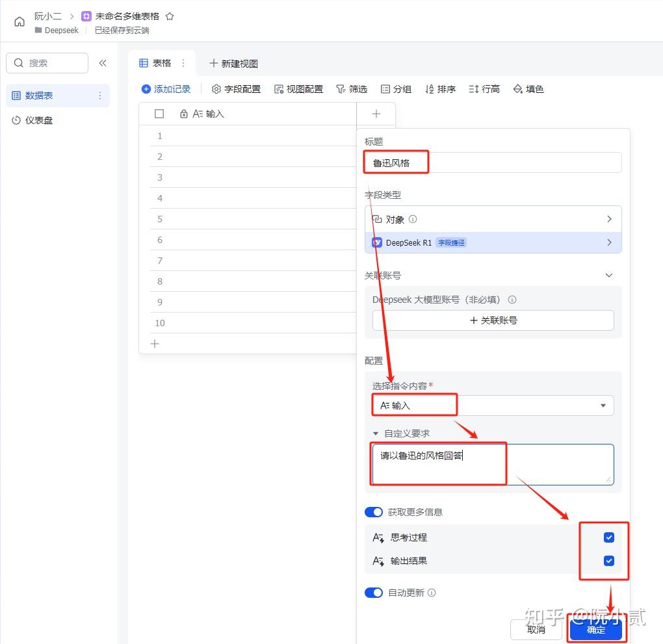Open the 选择指令内容 dropdown
663x644 pixels.
pos(493,406)
